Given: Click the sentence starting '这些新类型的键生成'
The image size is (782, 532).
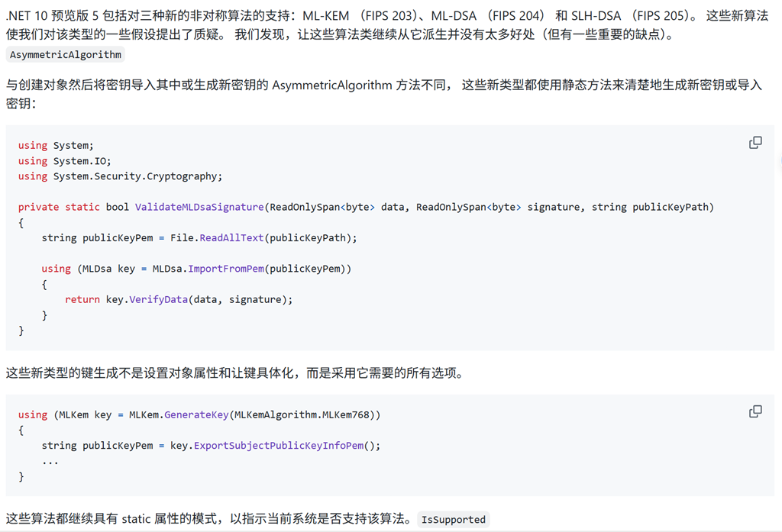Looking at the screenshot, I should [237, 373].
